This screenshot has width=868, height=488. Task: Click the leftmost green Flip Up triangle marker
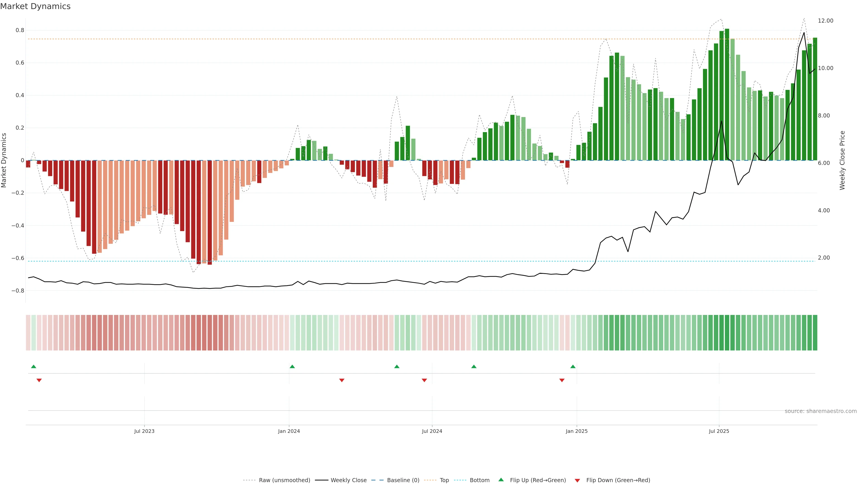(33, 366)
